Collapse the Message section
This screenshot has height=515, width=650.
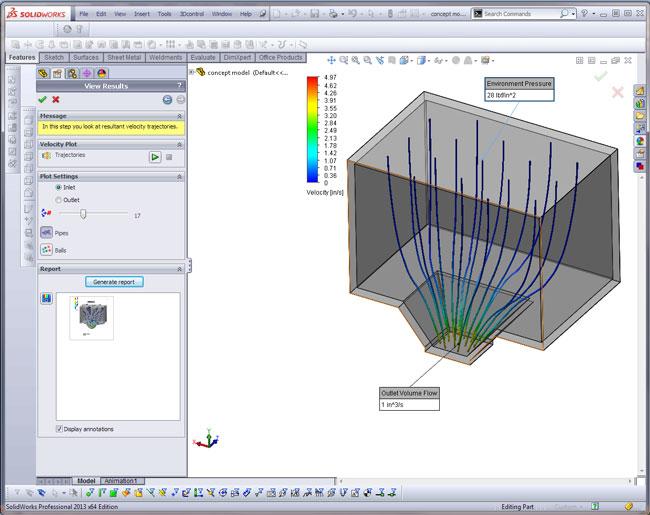(x=179, y=115)
